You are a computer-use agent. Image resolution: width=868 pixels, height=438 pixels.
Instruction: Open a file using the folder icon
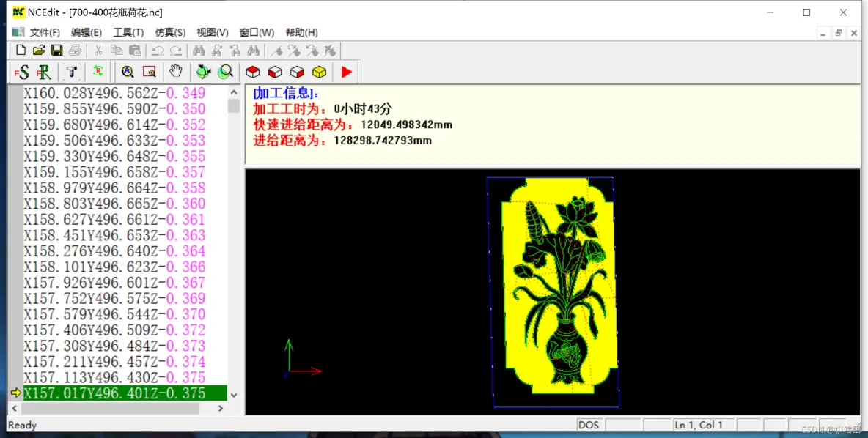pyautogui.click(x=38, y=51)
